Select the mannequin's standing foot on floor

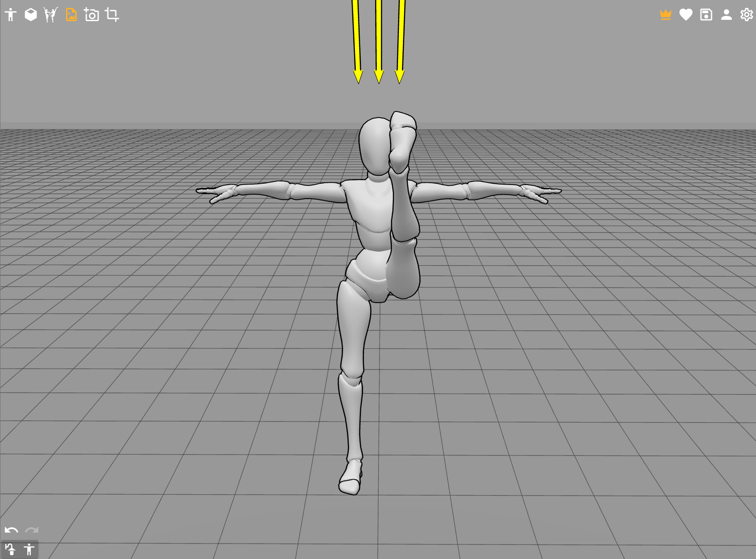pyautogui.click(x=350, y=479)
